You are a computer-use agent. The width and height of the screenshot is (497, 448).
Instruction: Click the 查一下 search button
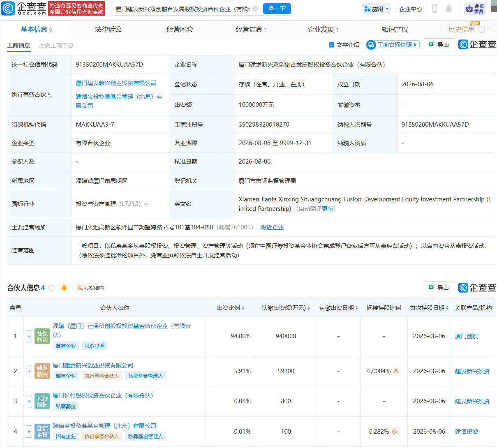[277, 9]
